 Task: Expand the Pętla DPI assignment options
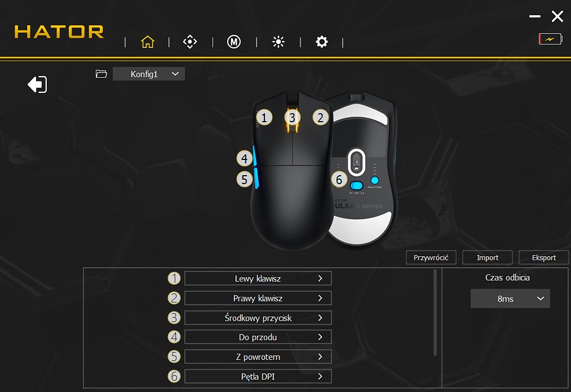click(258, 376)
